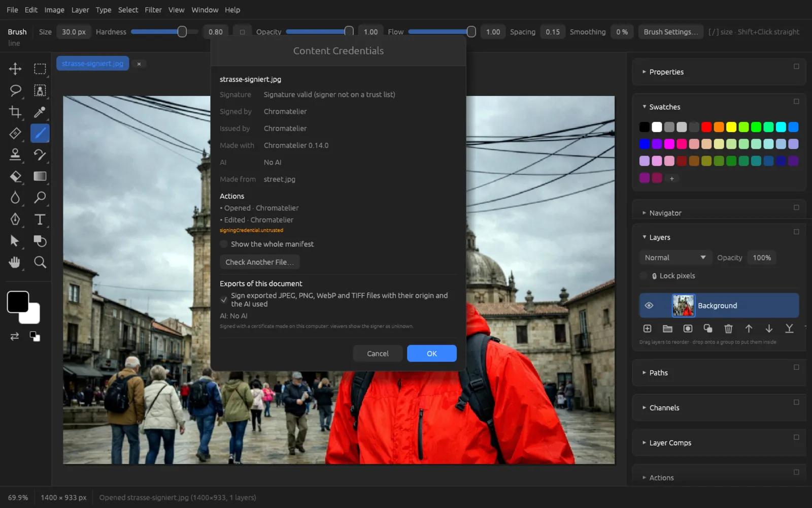Image resolution: width=812 pixels, height=508 pixels.
Task: Click Check Another File button
Action: click(259, 262)
